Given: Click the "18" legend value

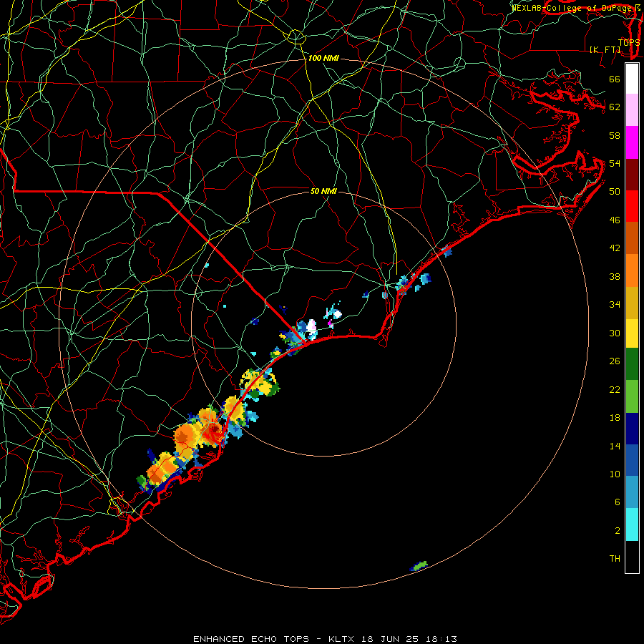Looking at the screenshot, I should tap(615, 418).
